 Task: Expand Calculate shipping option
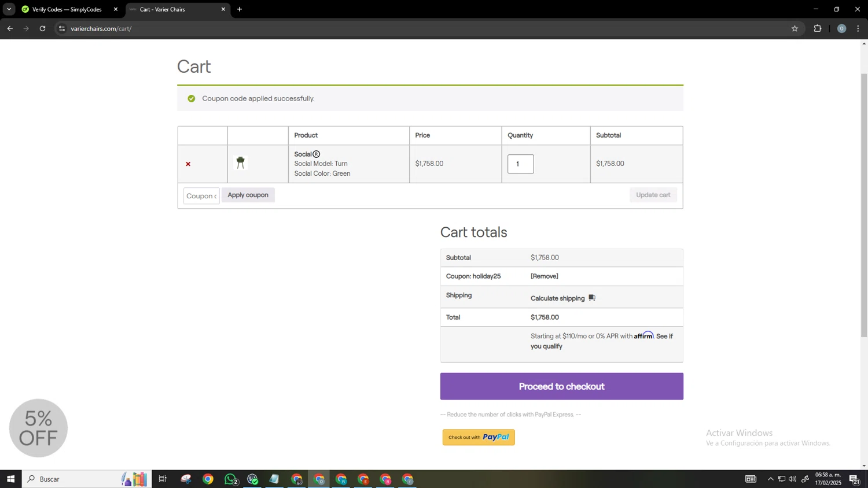point(557,298)
